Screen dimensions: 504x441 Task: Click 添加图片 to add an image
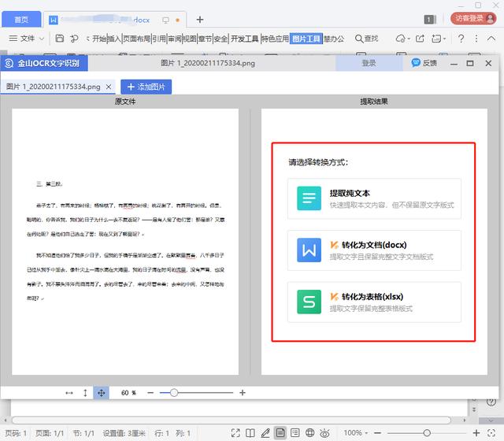coord(146,87)
